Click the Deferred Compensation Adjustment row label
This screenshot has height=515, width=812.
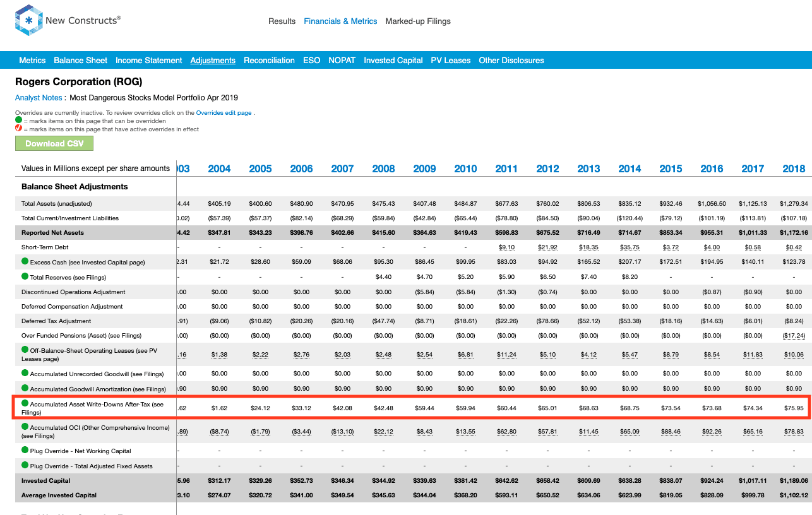click(x=73, y=307)
